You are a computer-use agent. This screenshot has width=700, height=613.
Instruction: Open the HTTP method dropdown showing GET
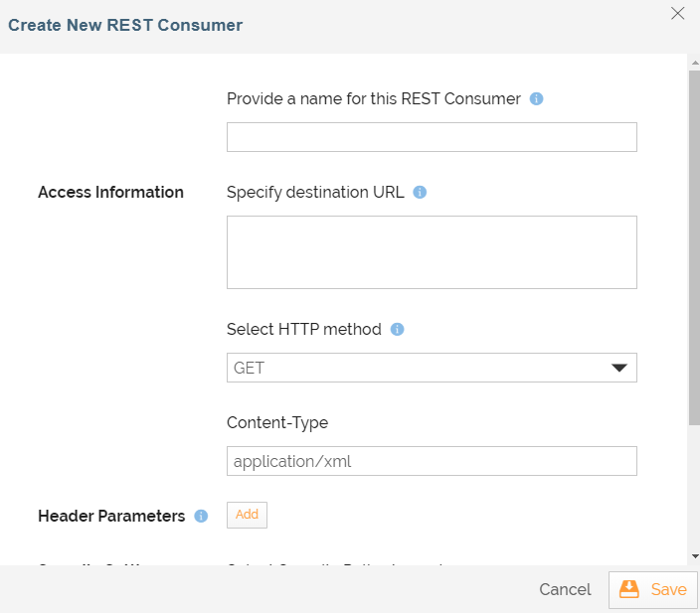coord(432,368)
